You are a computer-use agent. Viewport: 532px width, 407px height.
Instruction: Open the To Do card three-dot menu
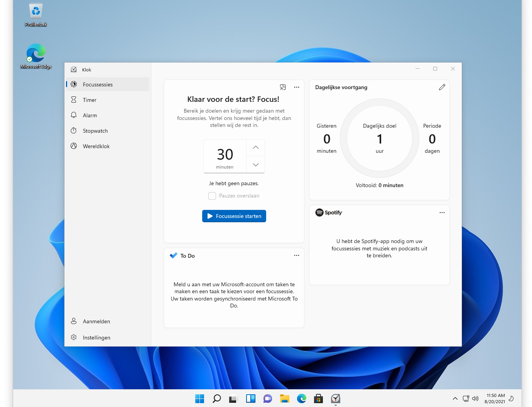(296, 255)
